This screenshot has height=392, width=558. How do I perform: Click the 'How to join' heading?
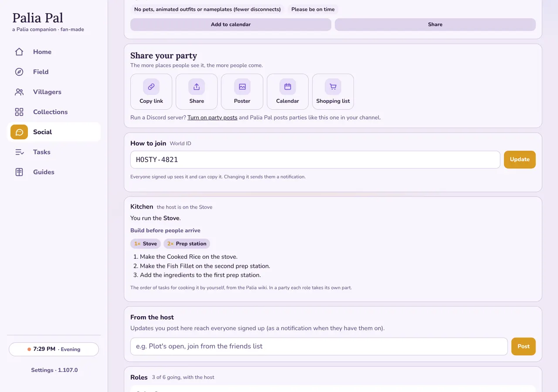148,143
